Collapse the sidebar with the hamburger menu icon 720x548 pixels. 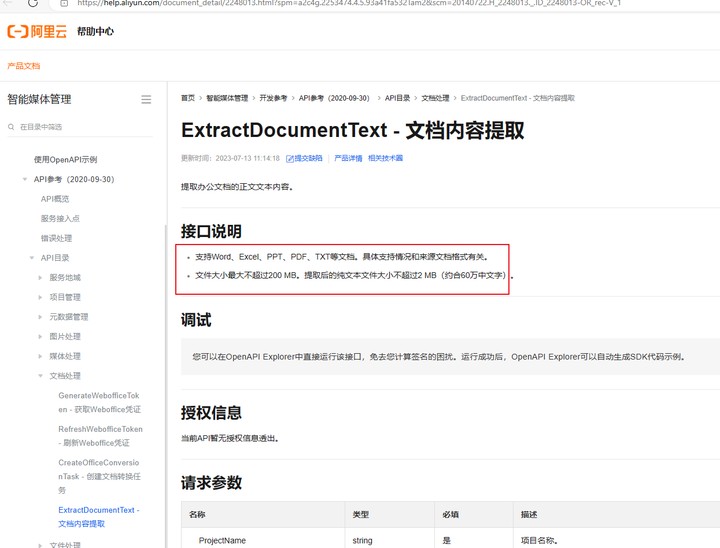146,100
